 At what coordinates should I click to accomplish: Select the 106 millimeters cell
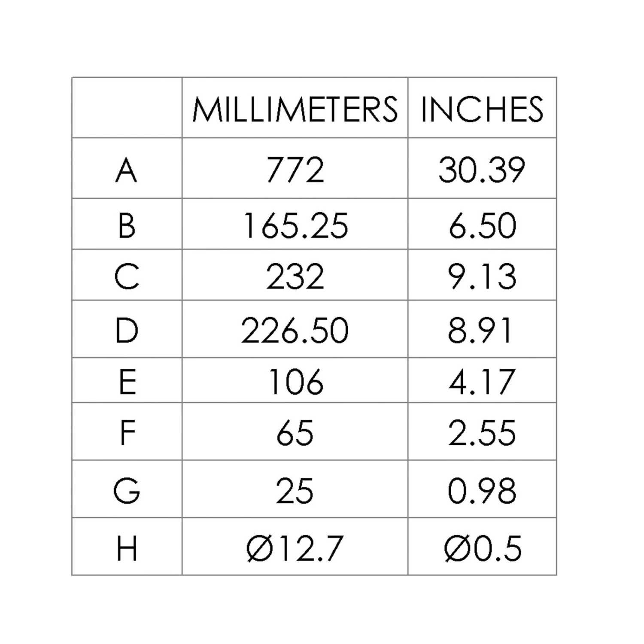point(295,382)
